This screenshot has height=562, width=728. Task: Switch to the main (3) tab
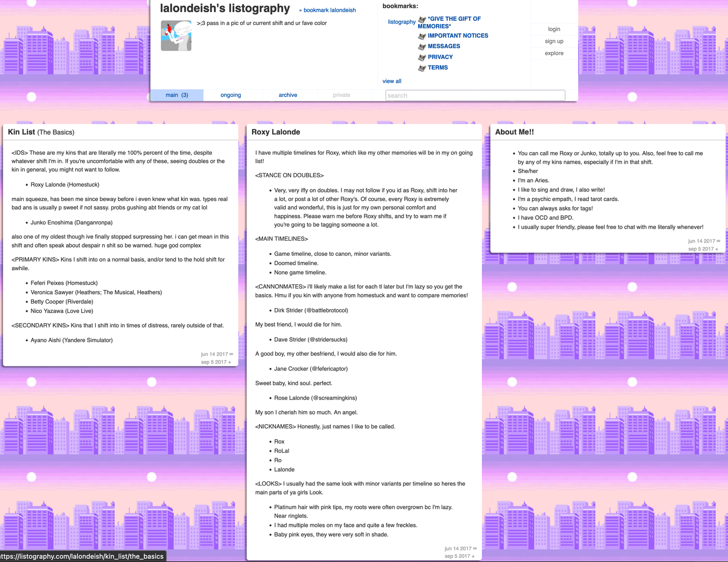[177, 95]
